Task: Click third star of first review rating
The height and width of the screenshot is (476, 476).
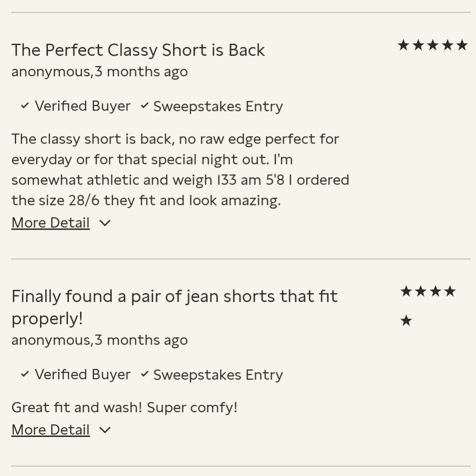Action: tap(433, 45)
